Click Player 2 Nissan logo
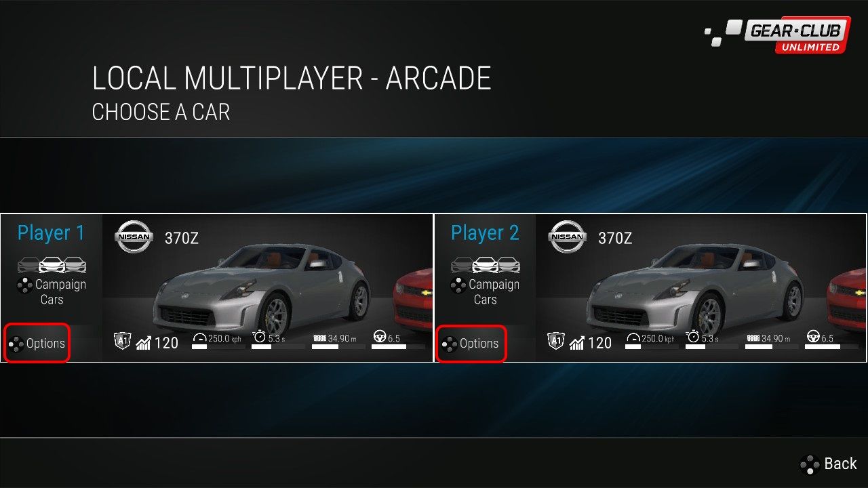This screenshot has height=488, width=868. [568, 237]
